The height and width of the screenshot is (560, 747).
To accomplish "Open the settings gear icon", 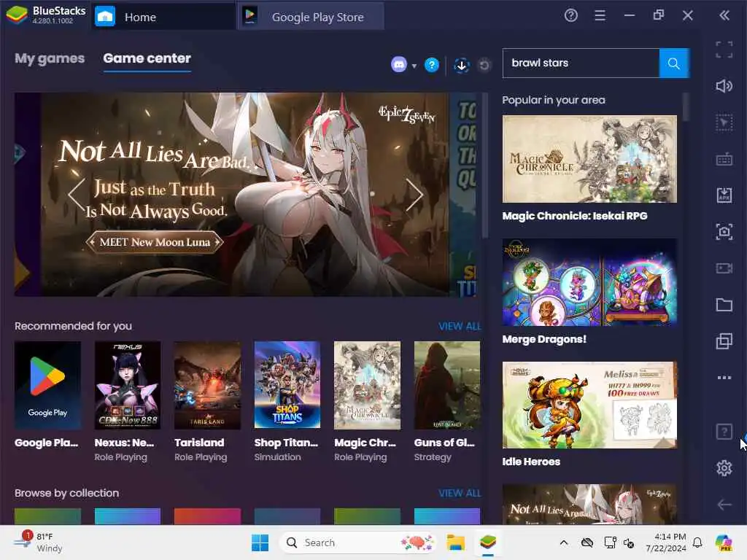I will [724, 468].
